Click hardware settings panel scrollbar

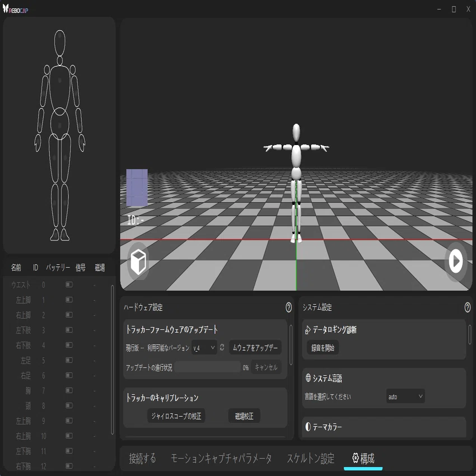click(x=291, y=345)
